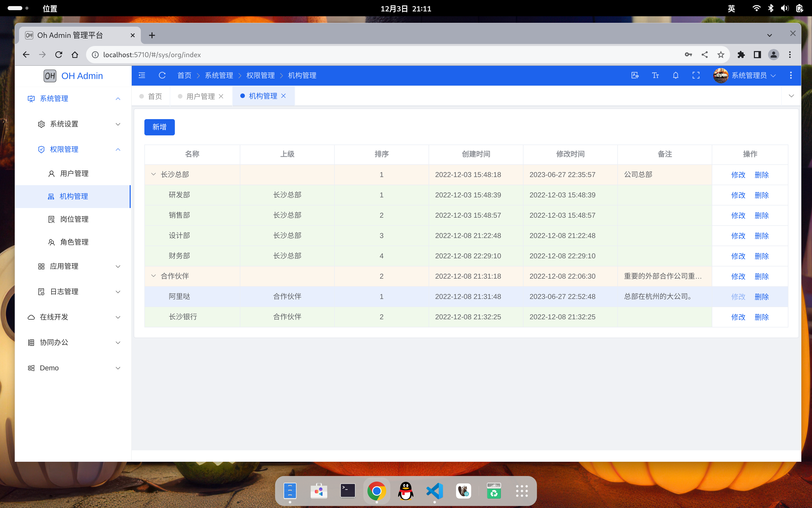Open the language translate icon in header
This screenshot has width=812, height=508.
pyautogui.click(x=635, y=75)
